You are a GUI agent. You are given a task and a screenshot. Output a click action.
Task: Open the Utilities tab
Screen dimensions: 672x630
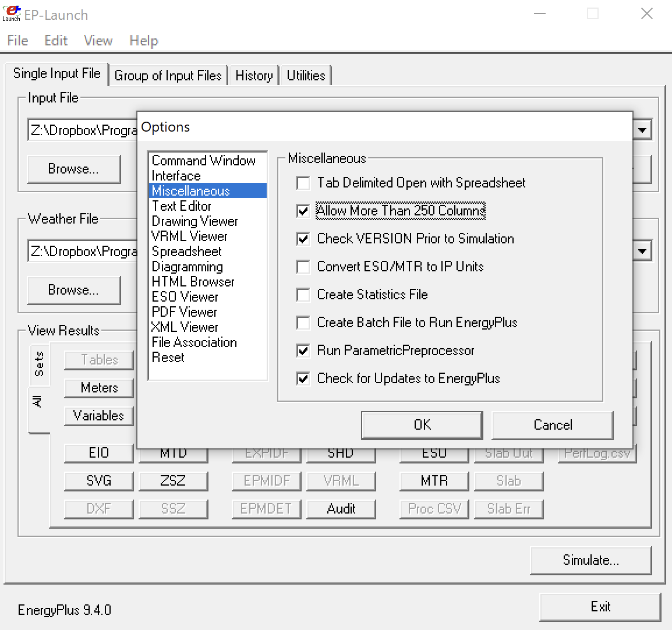pyautogui.click(x=306, y=76)
